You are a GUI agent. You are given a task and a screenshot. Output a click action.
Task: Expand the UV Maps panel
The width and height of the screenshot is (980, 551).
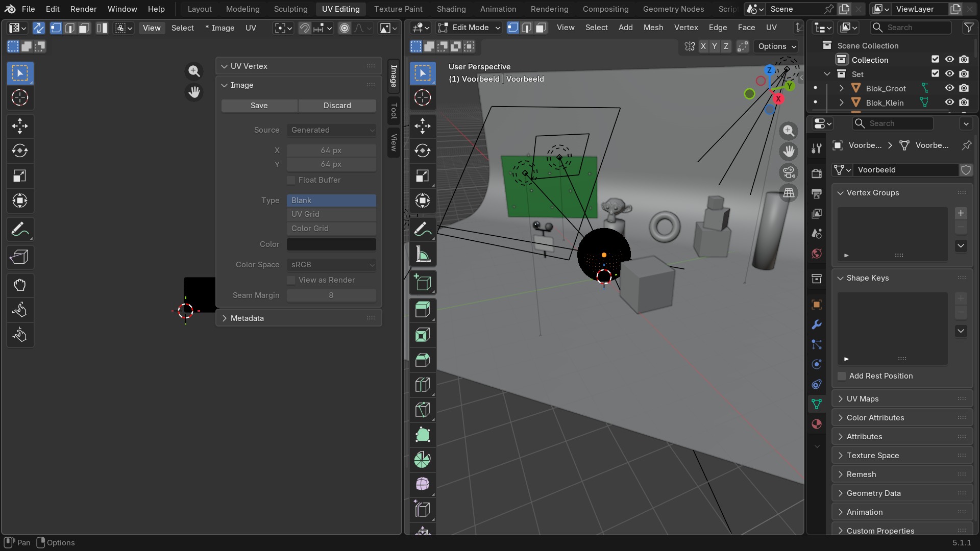[841, 399]
